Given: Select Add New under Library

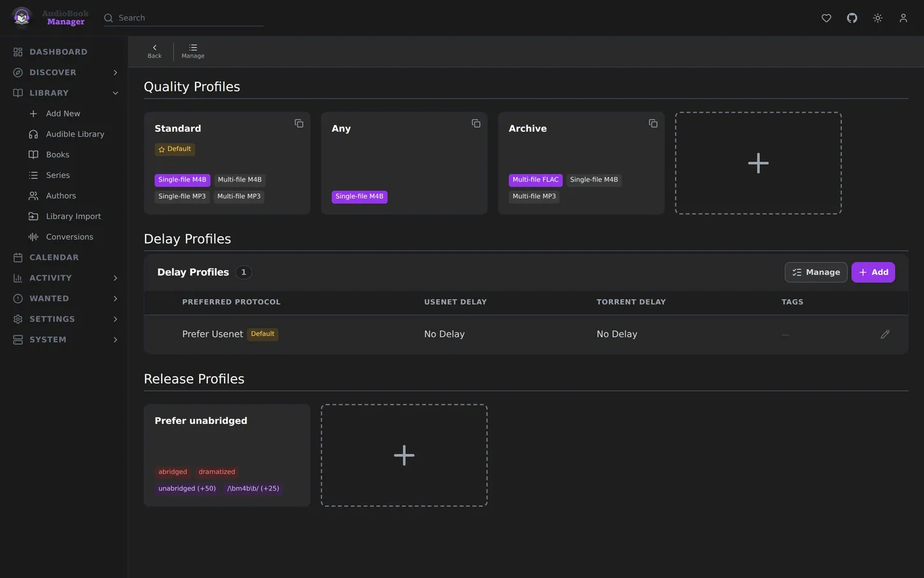Looking at the screenshot, I should (63, 114).
